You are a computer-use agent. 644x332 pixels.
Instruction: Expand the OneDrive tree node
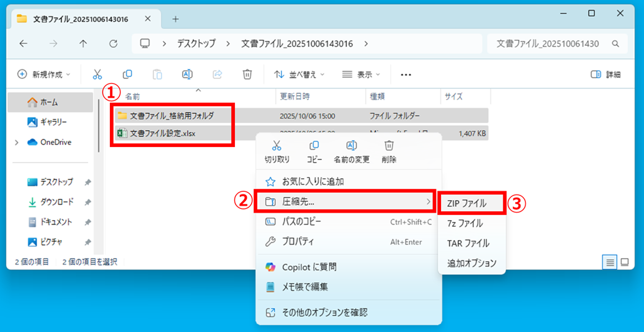point(16,142)
